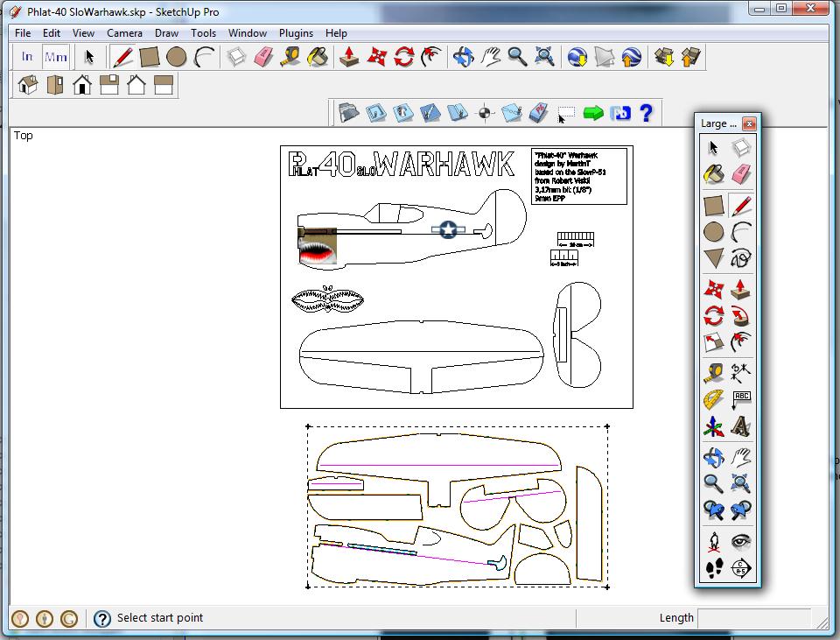
Task: Activate the Orbit tool in the top toolbar
Action: 463,58
